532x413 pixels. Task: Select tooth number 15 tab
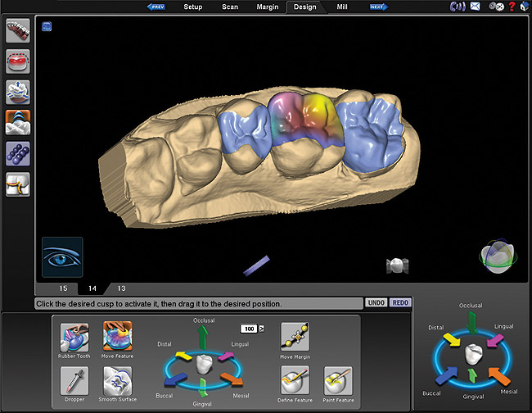tap(62, 288)
